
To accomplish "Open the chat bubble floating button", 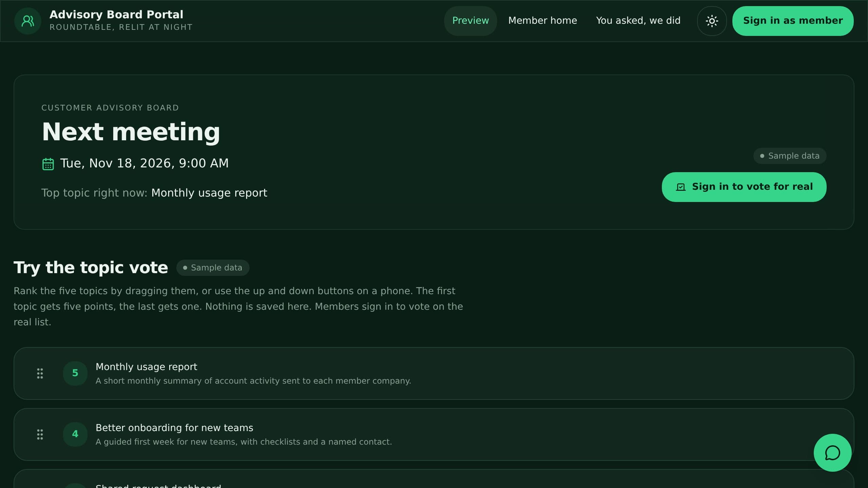I will [832, 453].
